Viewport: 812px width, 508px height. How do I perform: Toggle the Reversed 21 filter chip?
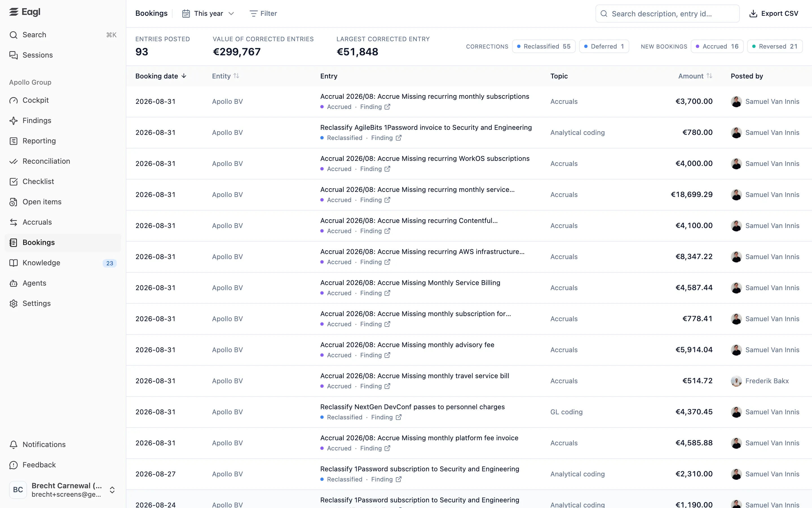(x=775, y=46)
